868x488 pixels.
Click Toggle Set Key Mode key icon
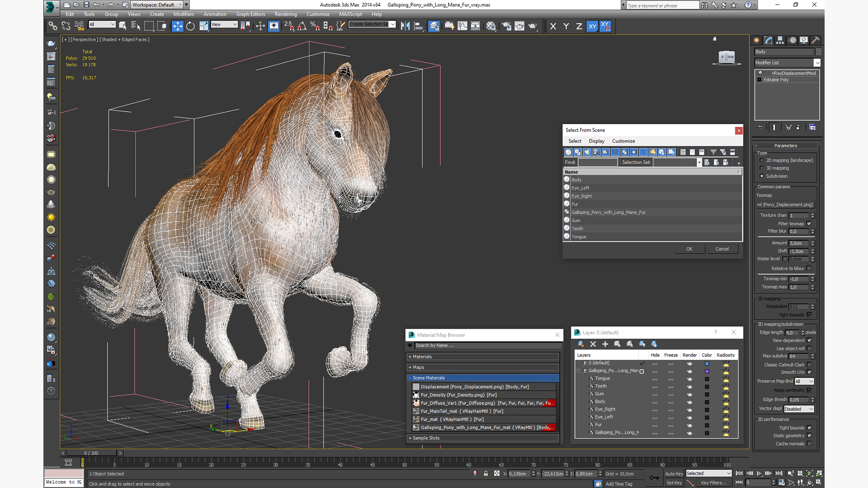click(x=654, y=478)
